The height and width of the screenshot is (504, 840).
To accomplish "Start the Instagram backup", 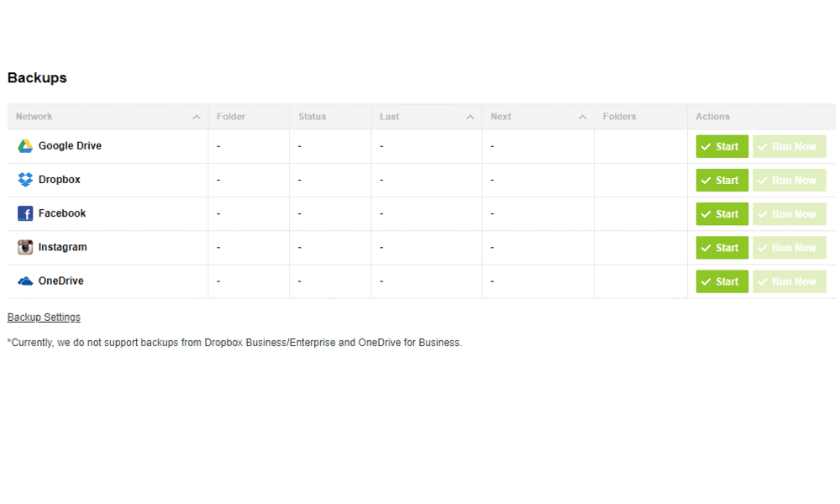I will pos(722,248).
